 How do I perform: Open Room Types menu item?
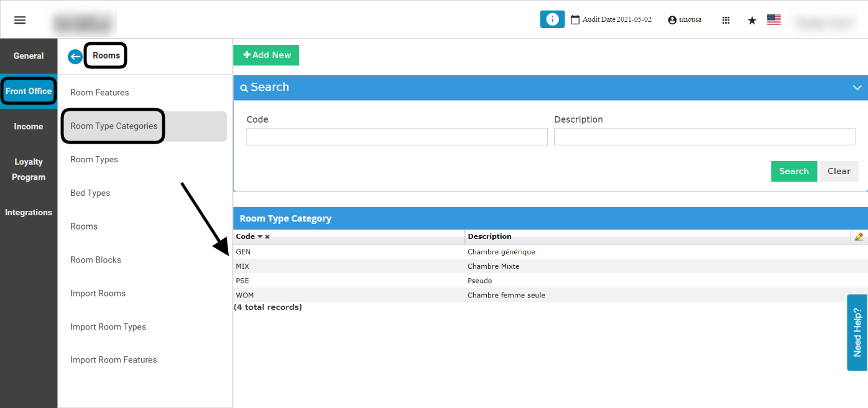pos(94,160)
